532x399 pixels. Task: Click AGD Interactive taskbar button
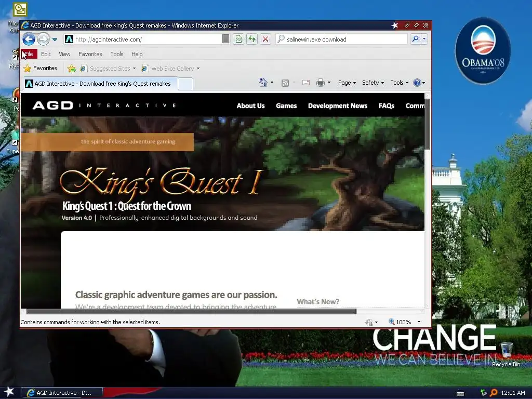[x=62, y=393]
